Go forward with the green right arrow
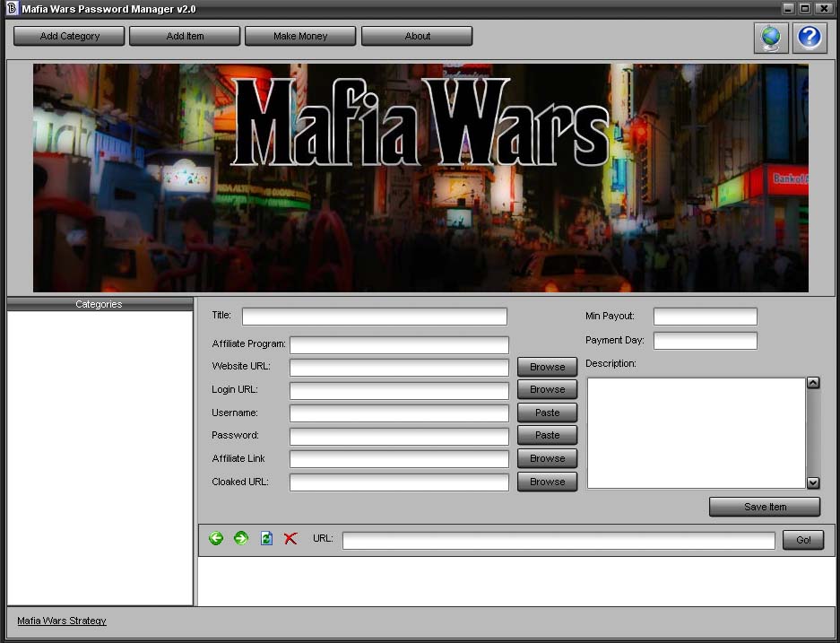Viewport: 840px width, 643px height. click(241, 538)
